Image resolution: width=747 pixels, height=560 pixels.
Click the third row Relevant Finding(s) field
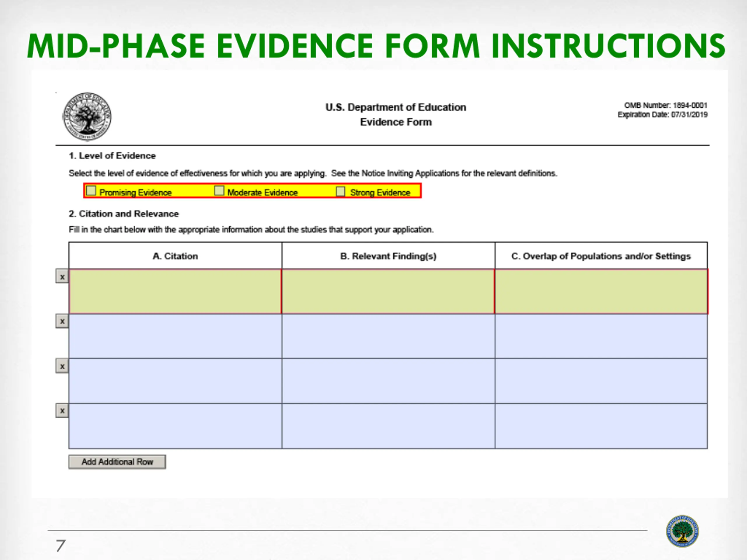[388, 381]
